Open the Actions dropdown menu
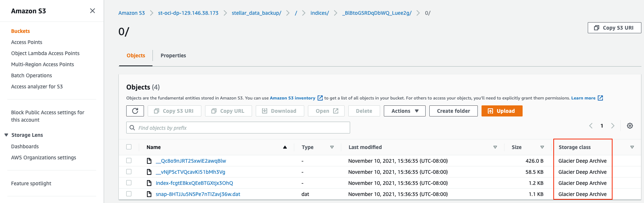The width and height of the screenshot is (644, 203). 405,111
